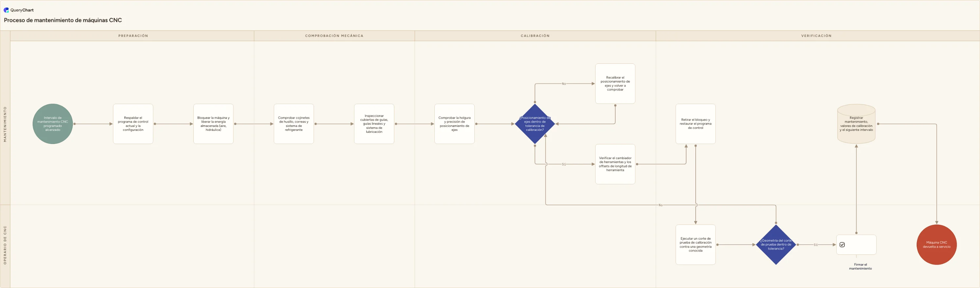Click the OPERARIO DE CNC lane label

[5, 245]
